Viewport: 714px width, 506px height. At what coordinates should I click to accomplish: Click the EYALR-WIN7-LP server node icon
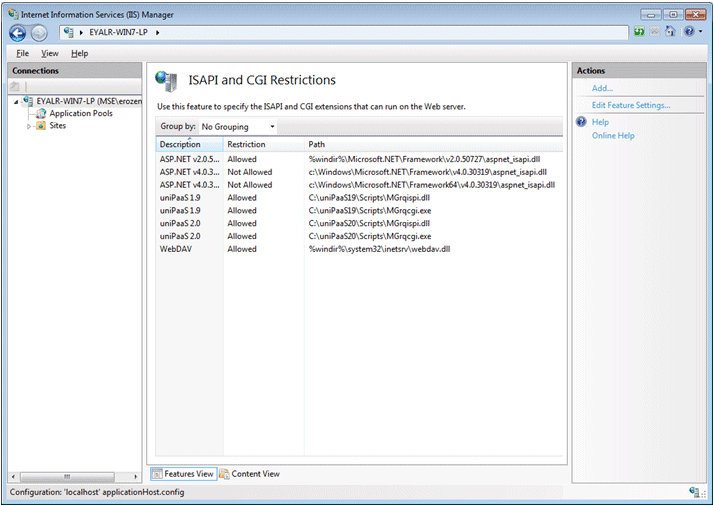(x=28, y=101)
